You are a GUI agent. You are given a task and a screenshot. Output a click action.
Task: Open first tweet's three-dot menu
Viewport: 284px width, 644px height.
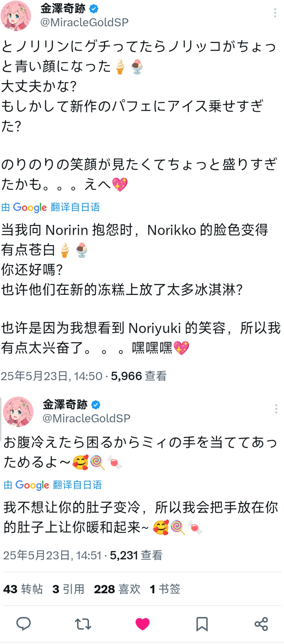coord(275,13)
